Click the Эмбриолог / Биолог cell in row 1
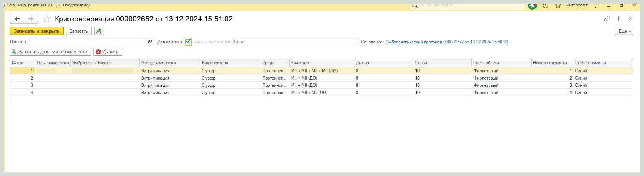This screenshot has width=644, height=176. (x=105, y=71)
